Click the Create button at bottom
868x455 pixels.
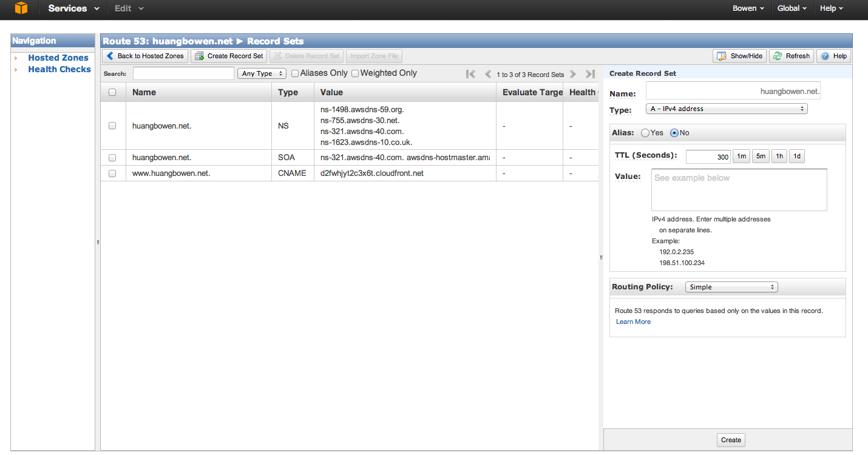click(x=731, y=440)
